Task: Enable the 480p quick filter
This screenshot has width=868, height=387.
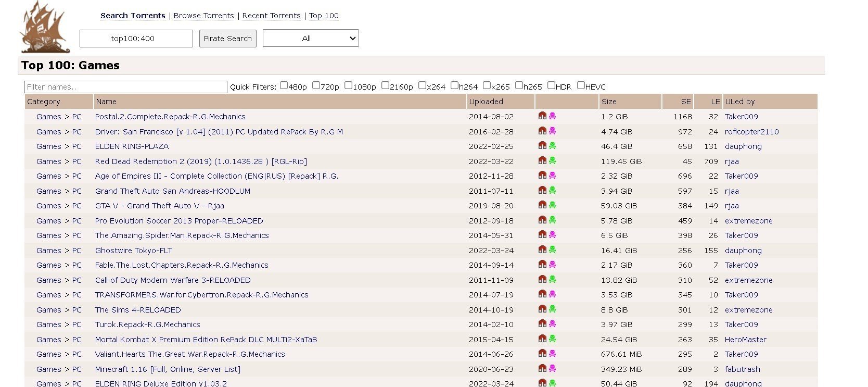Action: pyautogui.click(x=284, y=85)
